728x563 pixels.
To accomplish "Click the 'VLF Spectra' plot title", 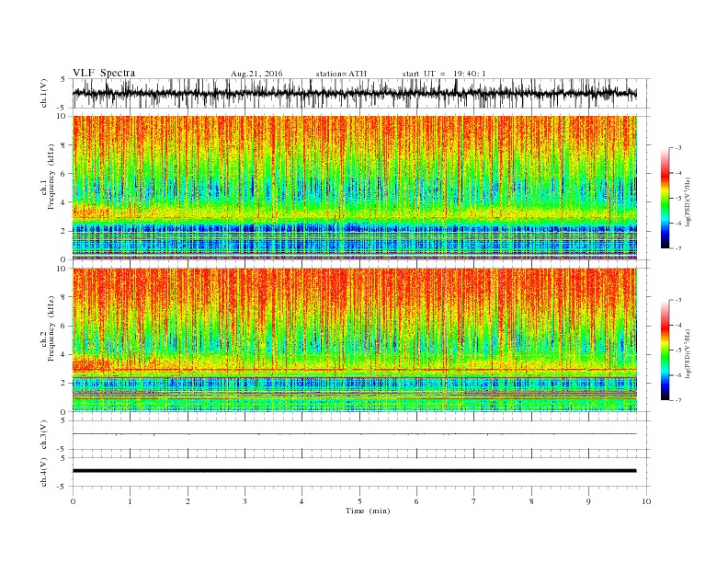I will 104,73.
